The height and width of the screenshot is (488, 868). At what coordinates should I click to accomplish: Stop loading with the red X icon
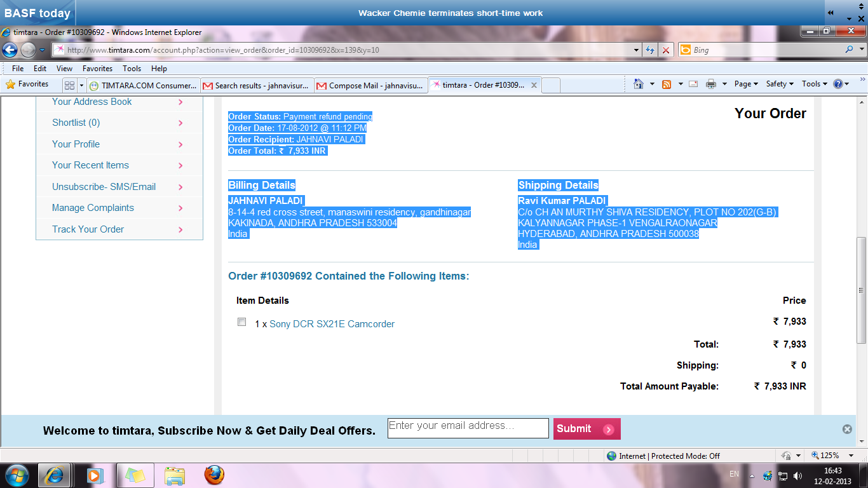pyautogui.click(x=665, y=50)
